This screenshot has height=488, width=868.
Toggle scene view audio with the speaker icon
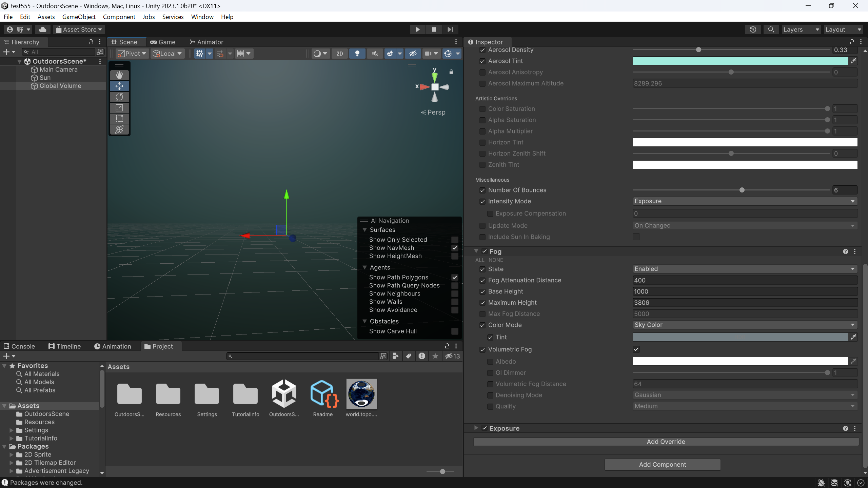(x=374, y=53)
